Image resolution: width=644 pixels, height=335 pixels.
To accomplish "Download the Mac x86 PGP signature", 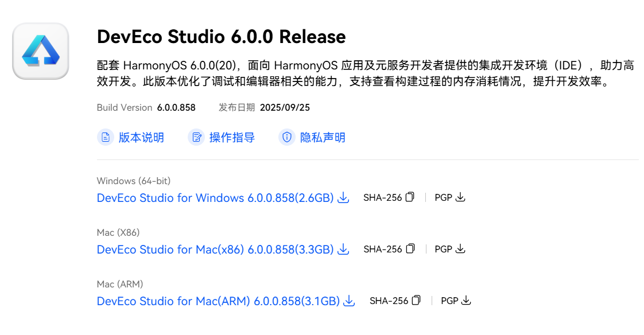I will pos(460,249).
